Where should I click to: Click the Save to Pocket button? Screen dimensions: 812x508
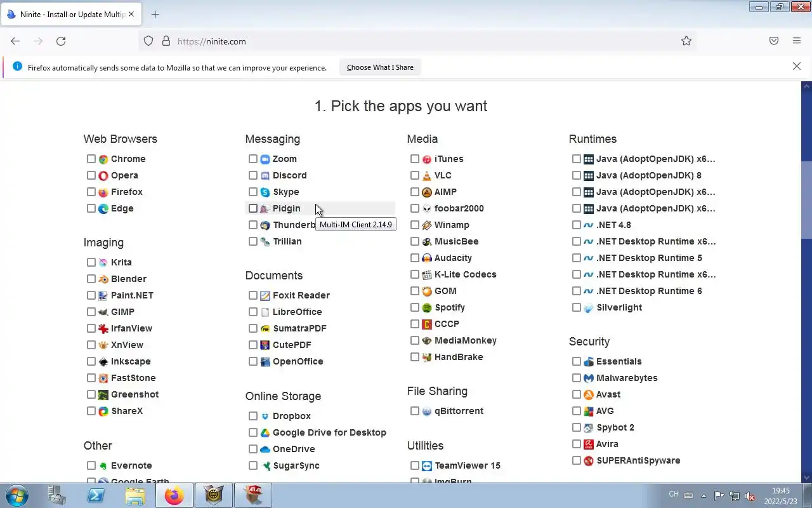click(774, 41)
